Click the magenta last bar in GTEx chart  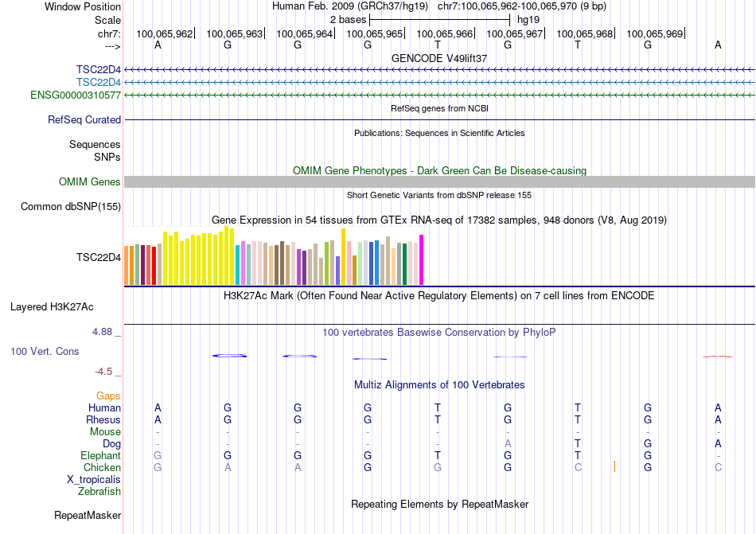click(x=422, y=260)
